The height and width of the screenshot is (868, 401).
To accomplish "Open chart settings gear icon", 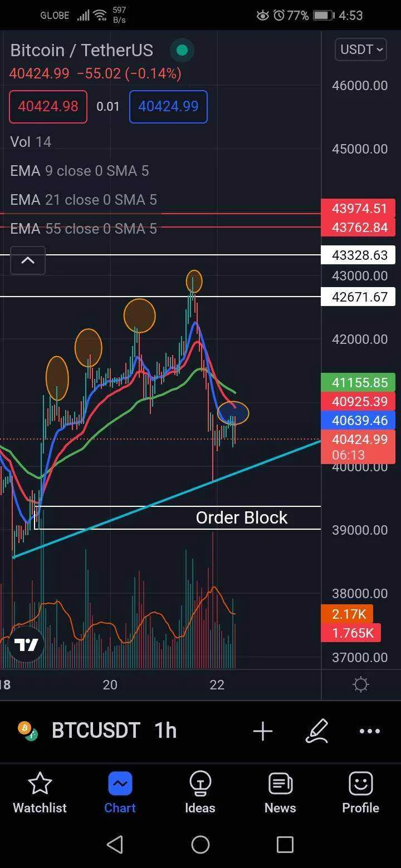I will pos(361,684).
